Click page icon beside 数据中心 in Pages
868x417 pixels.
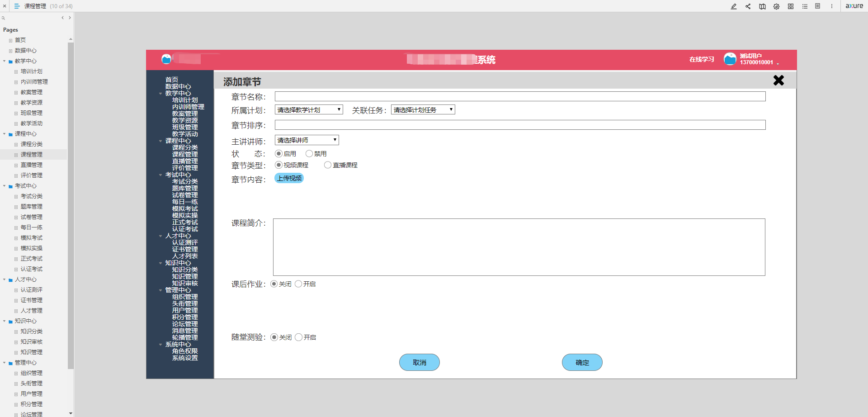point(10,51)
